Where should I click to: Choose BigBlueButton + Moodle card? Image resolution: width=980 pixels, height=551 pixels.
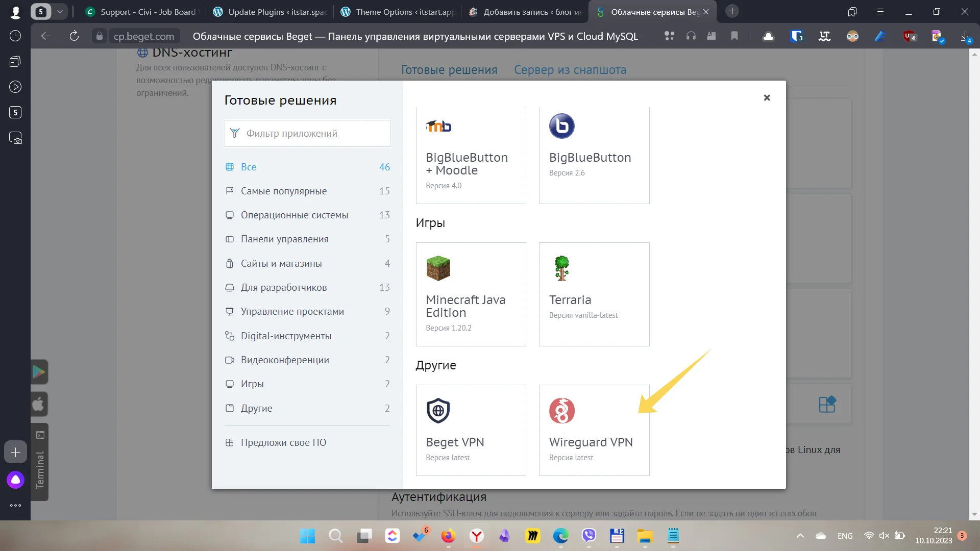tap(471, 155)
